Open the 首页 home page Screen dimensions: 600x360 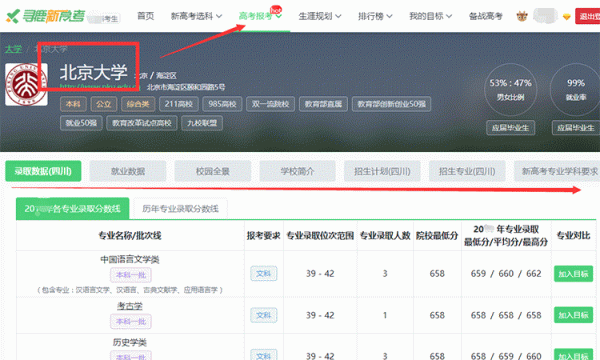145,16
